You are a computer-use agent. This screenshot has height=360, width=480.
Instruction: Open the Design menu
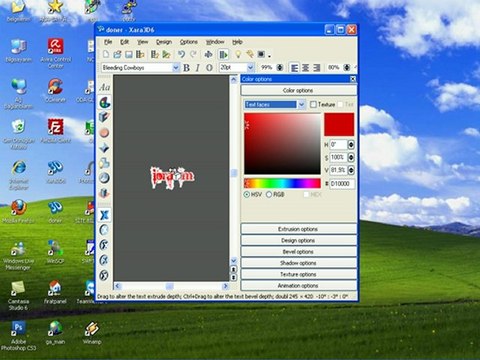point(164,42)
